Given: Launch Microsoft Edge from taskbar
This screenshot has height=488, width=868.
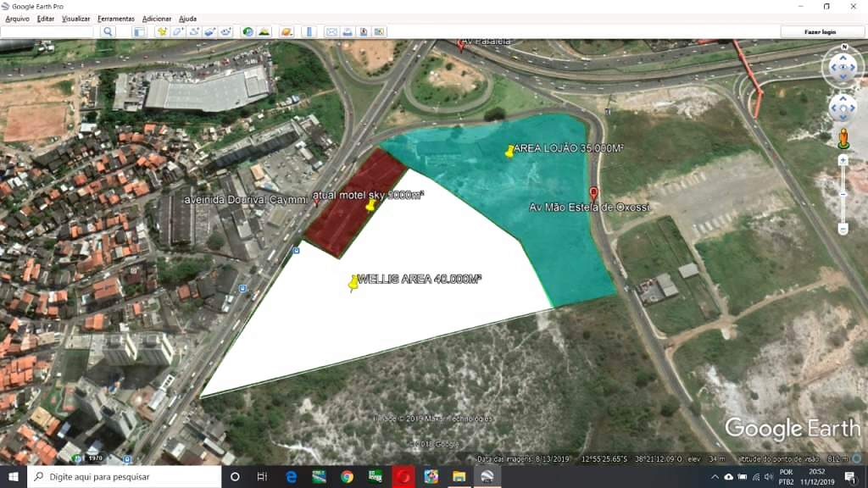Looking at the screenshot, I should [x=292, y=476].
